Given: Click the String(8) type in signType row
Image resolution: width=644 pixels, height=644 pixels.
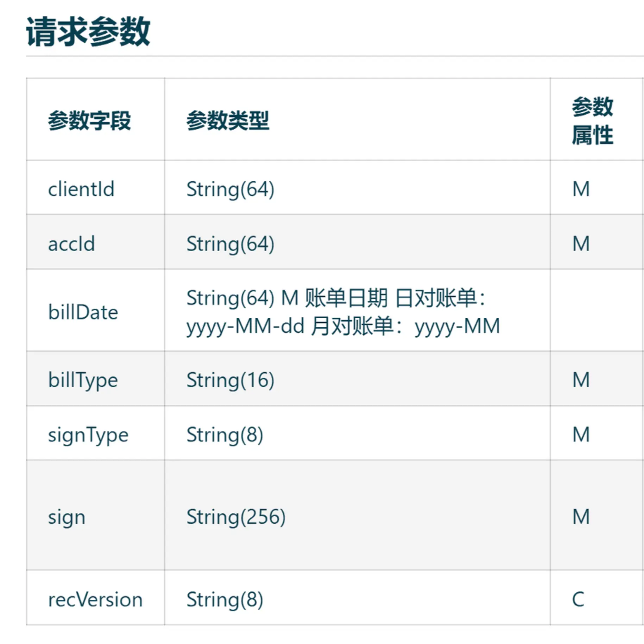Looking at the screenshot, I should (225, 435).
